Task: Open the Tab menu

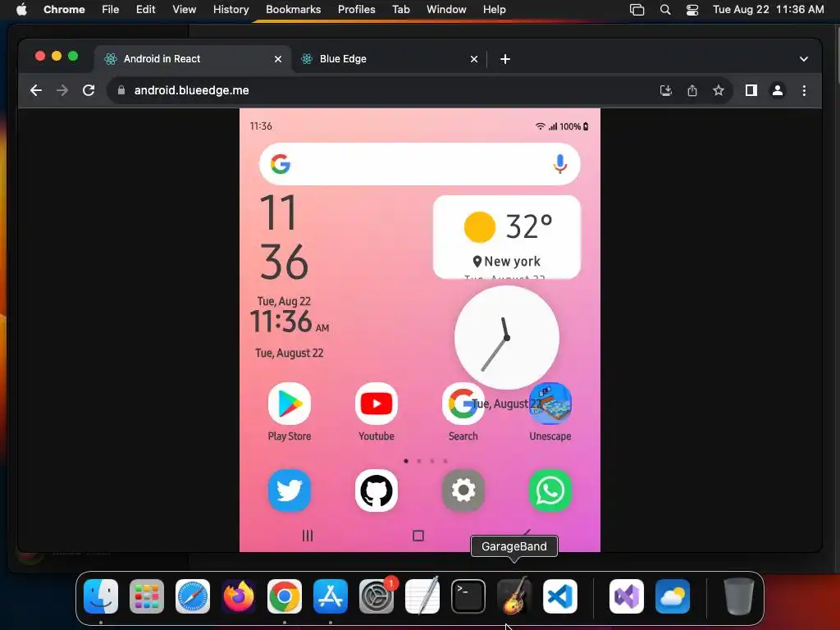Action: click(x=400, y=10)
